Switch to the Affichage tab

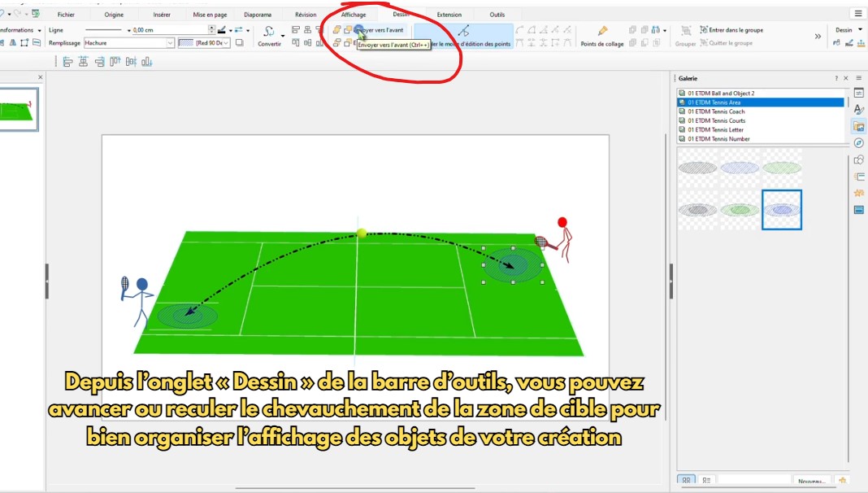[x=354, y=15]
